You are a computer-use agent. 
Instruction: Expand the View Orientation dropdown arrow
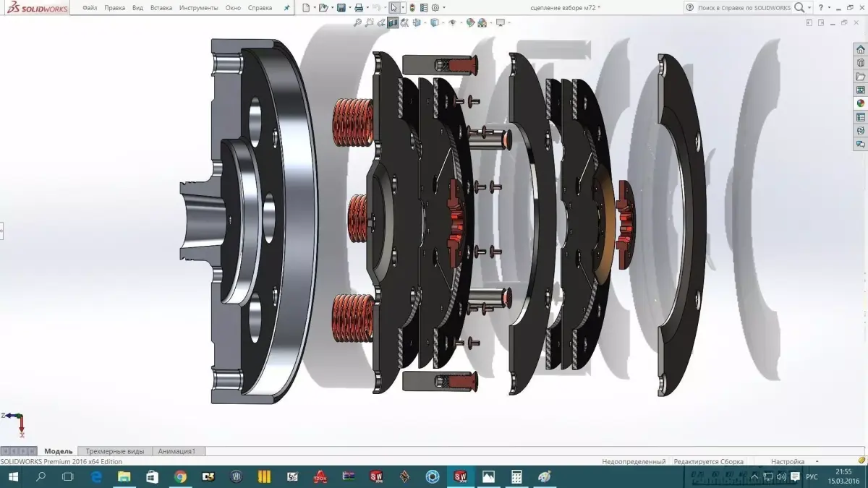coord(425,23)
